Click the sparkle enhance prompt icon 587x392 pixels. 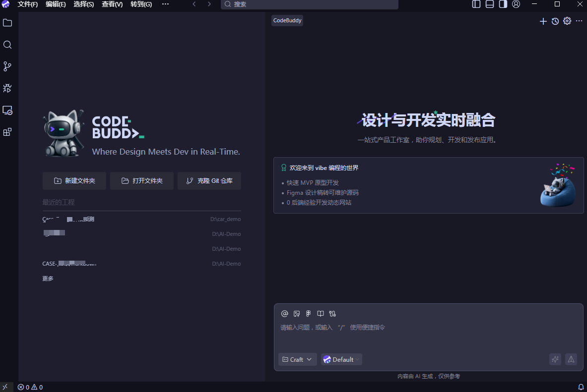point(555,359)
